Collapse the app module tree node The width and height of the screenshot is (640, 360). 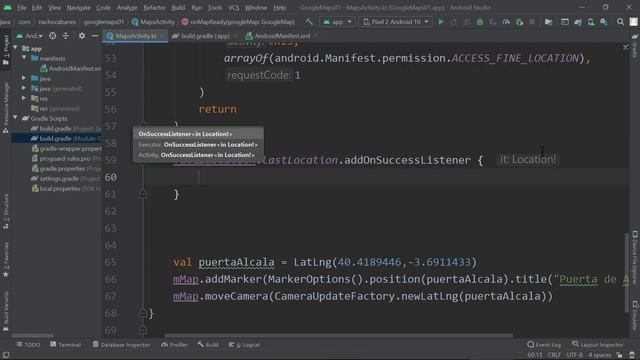pyautogui.click(x=16, y=48)
